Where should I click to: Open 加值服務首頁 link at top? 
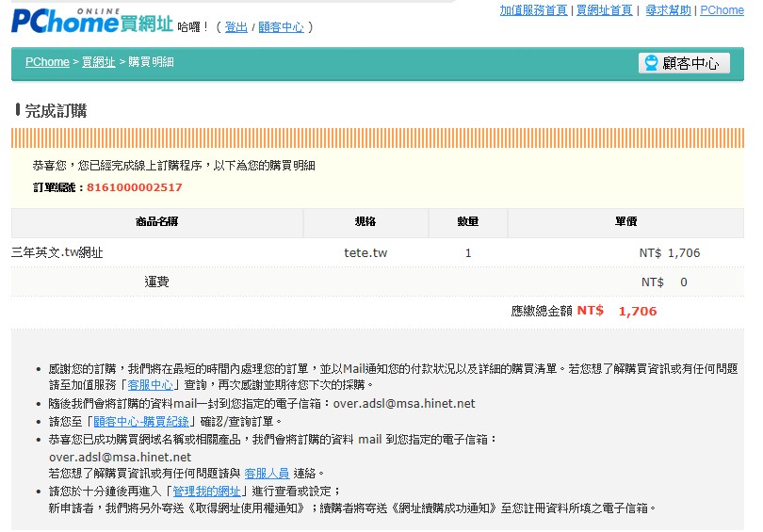click(x=533, y=10)
